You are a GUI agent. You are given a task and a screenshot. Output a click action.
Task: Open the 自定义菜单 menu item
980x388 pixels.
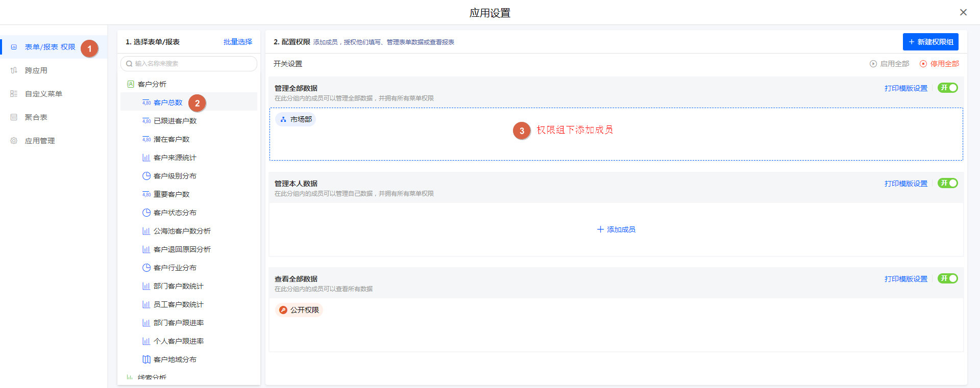pyautogui.click(x=43, y=94)
